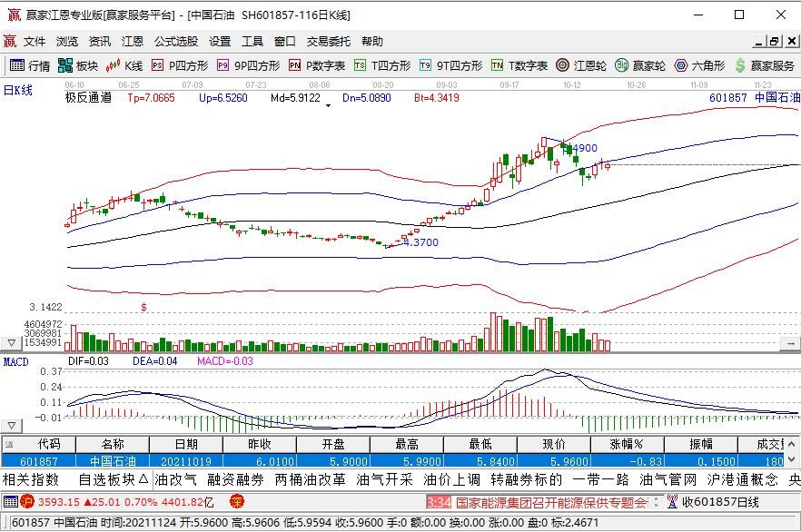This screenshot has width=801, height=532.
Task: Step the news ticker up/down arrows
Action: coord(656,502)
